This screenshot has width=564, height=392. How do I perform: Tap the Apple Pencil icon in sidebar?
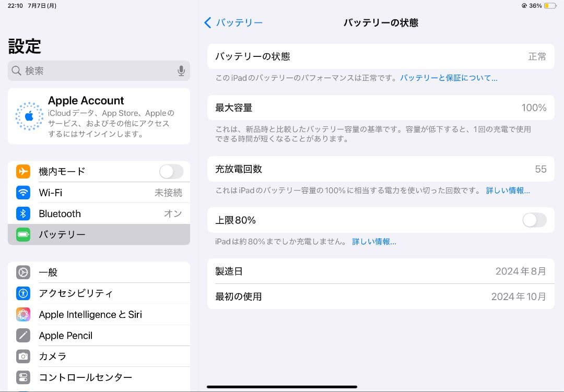pos(23,335)
